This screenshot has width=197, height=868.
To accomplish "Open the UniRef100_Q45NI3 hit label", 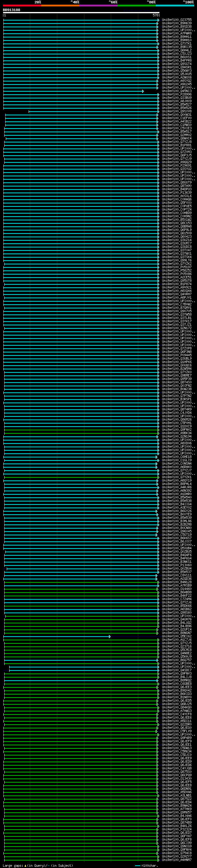I will pos(177,91).
